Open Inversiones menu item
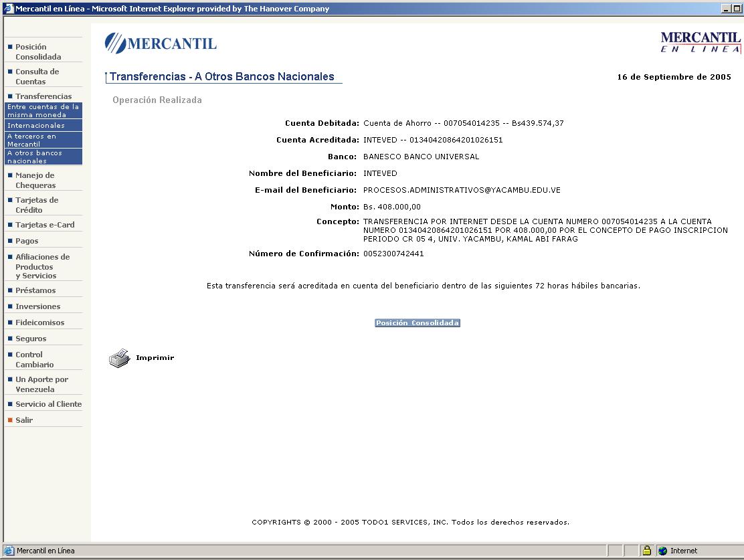The width and height of the screenshot is (744, 560). [37, 306]
